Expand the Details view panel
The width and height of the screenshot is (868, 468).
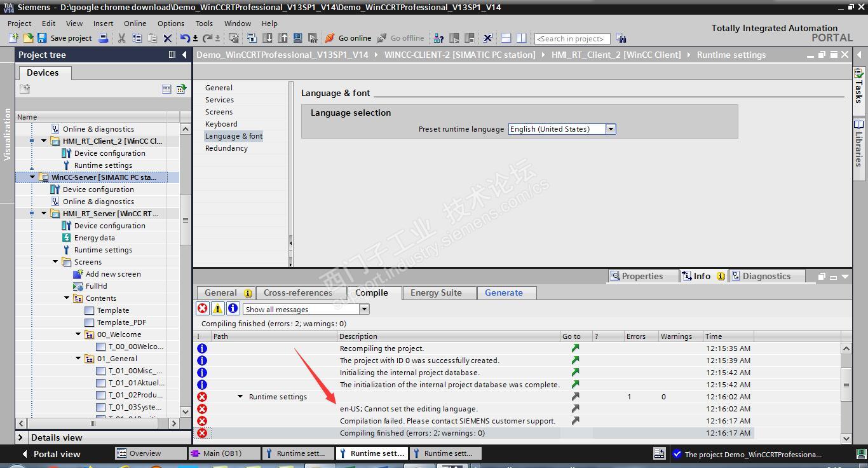click(20, 437)
